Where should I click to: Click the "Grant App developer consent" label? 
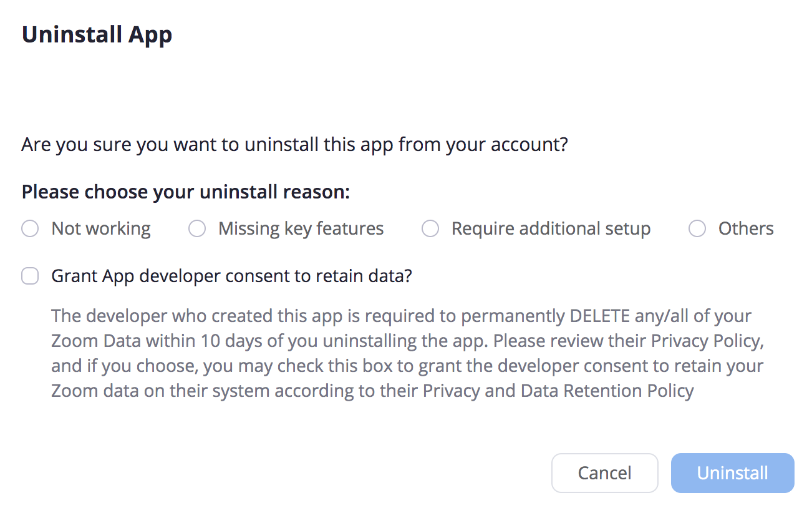(231, 276)
